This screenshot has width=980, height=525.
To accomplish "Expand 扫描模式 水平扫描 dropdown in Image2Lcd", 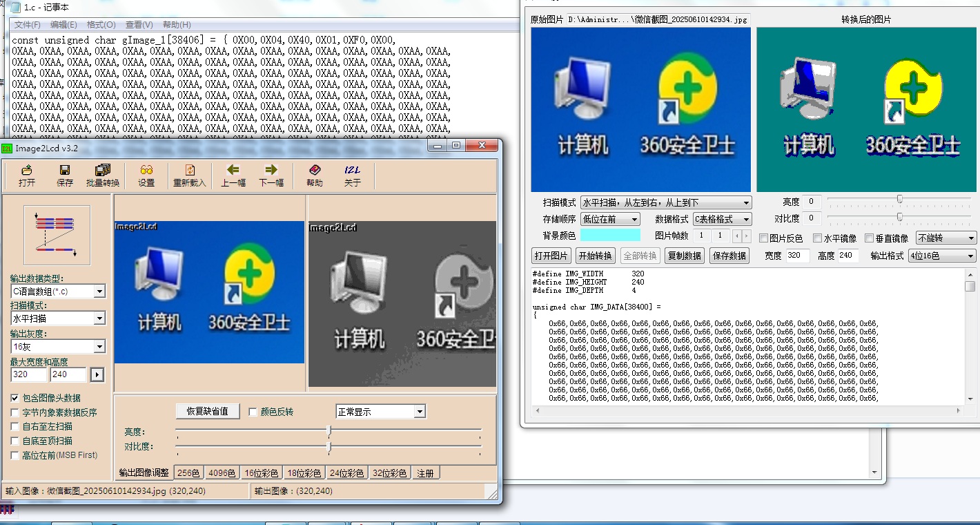I will point(99,318).
